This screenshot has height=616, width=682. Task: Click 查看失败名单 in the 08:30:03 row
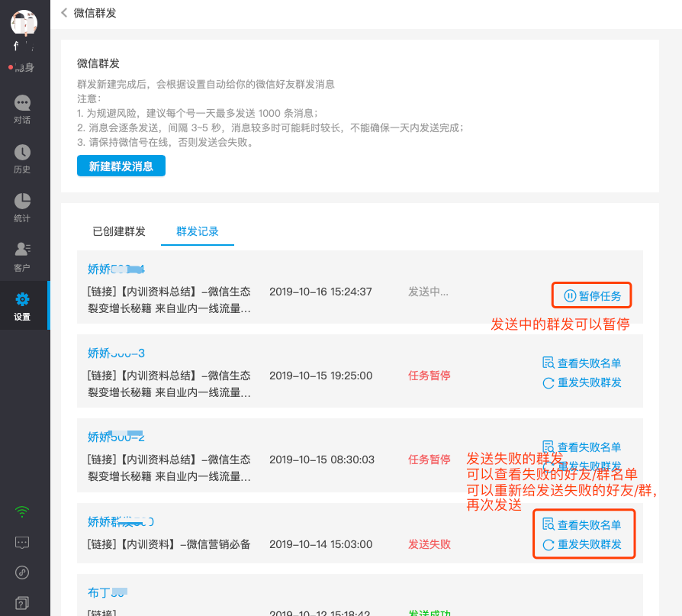[x=581, y=447]
